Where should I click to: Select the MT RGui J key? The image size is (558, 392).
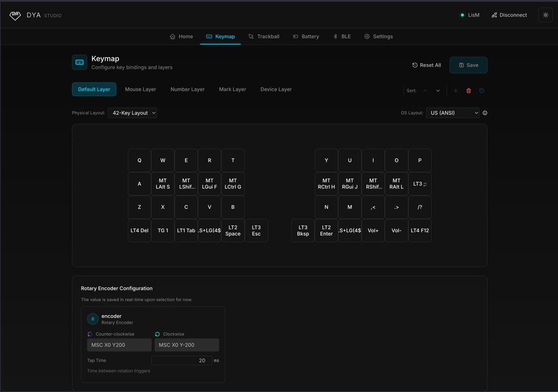tap(350, 184)
